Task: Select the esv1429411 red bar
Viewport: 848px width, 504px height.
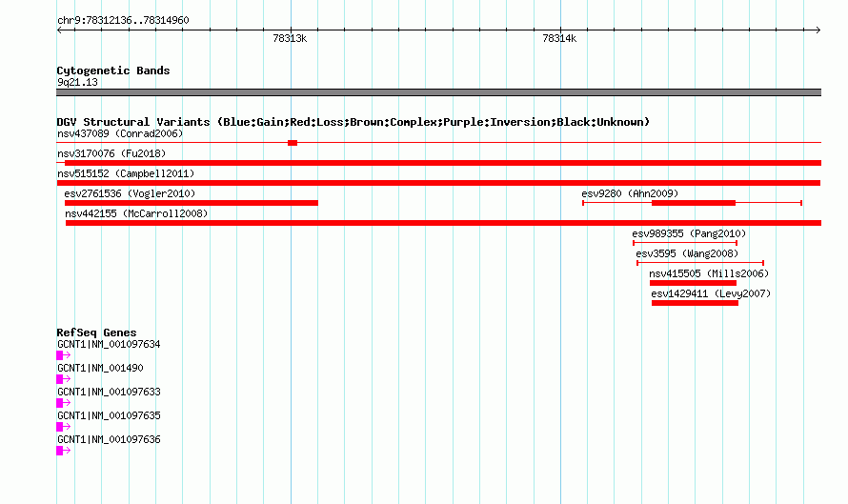Action: pyautogui.click(x=695, y=303)
